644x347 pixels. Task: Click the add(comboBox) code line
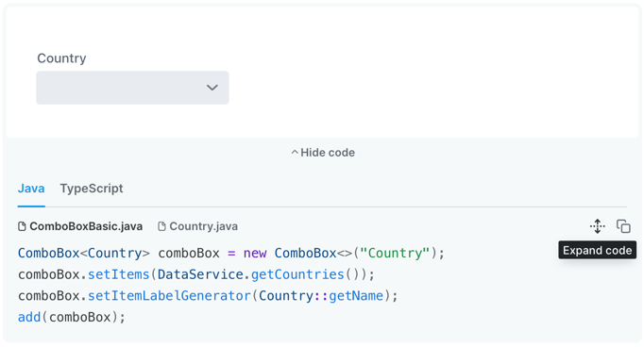point(72,317)
